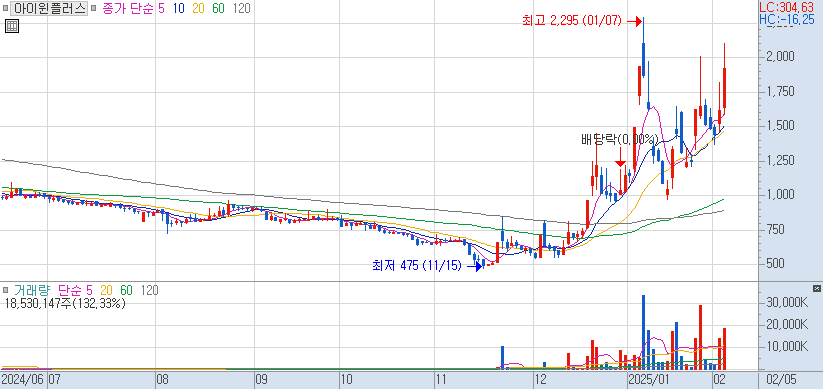Click the HC:-16.25 indicator value

tap(787, 19)
